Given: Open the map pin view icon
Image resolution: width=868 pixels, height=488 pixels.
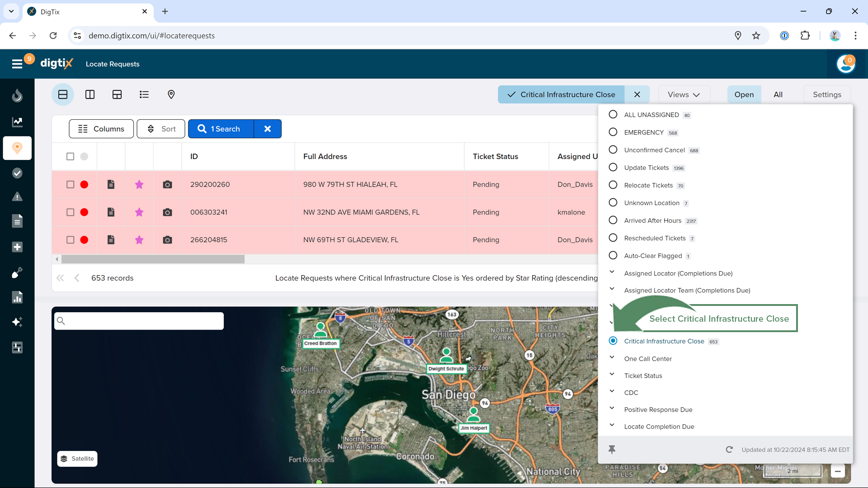Looking at the screenshot, I should 171,94.
